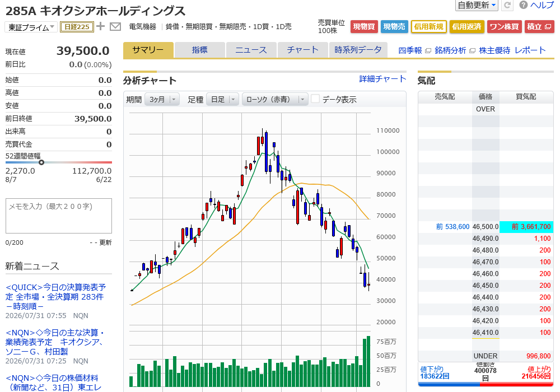Screen dimensions: 560x392
Task: Click the 現物買 button
Action: click(364, 27)
